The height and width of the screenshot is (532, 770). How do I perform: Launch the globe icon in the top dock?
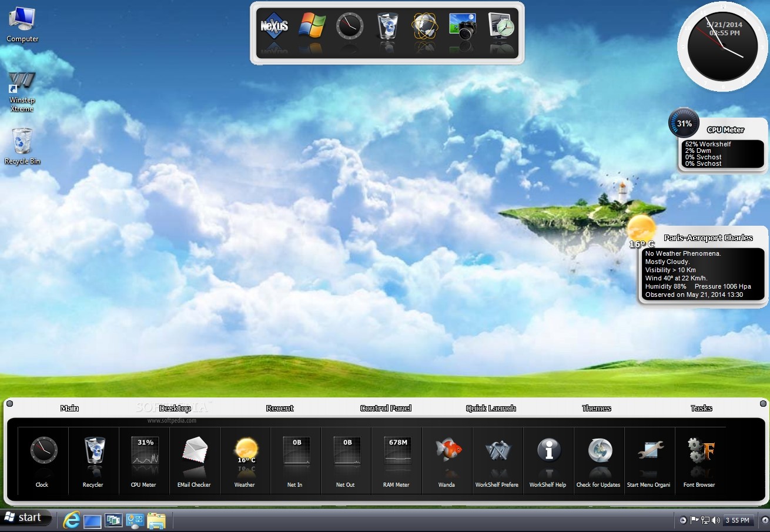425,26
